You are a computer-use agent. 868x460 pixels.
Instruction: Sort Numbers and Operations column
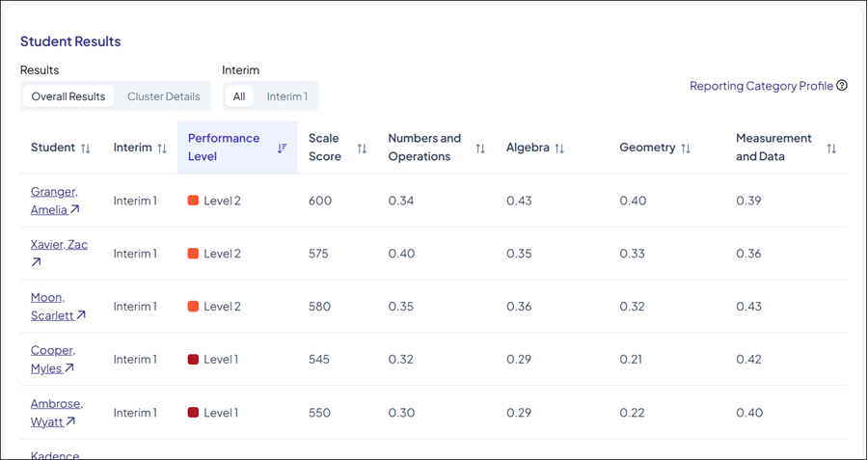point(480,148)
